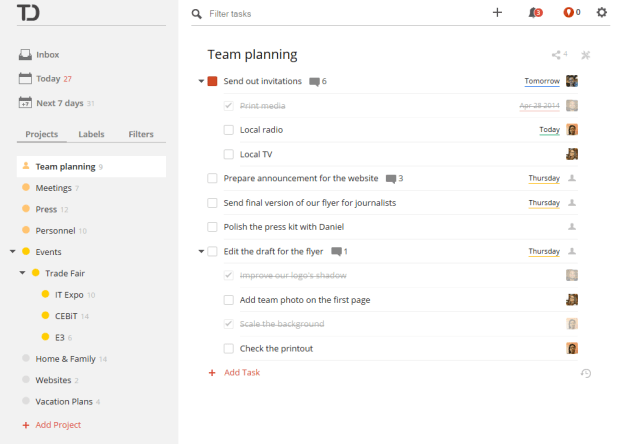Switch to the Labels tab
The image size is (620, 444).
pos(91,134)
